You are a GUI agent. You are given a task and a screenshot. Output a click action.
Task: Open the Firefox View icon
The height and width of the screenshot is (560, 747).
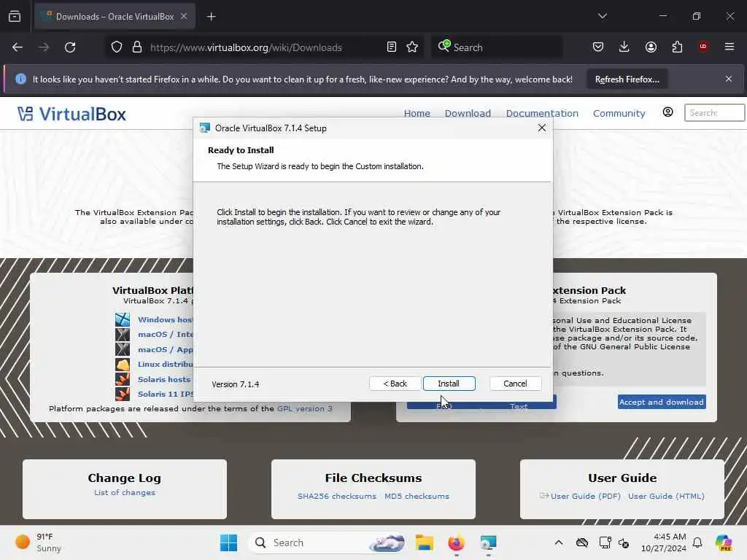click(x=15, y=16)
